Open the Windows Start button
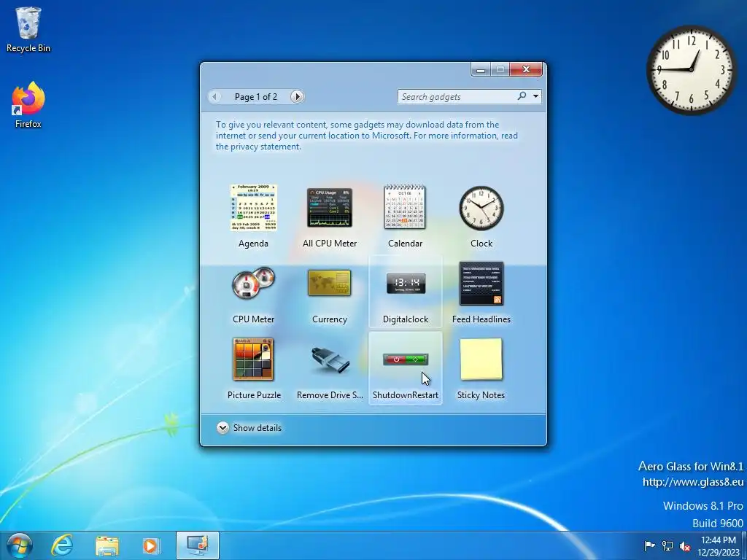Viewport: 747px width, 560px height. click(x=20, y=545)
